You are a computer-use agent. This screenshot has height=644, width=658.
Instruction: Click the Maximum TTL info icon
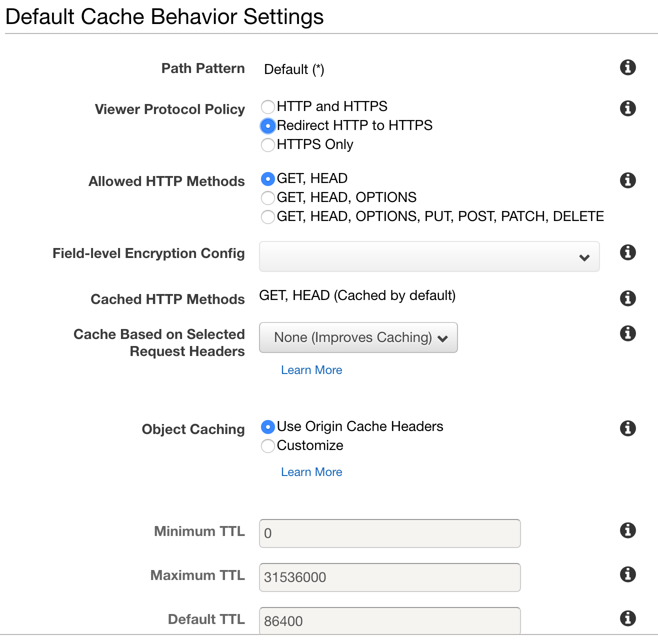pyautogui.click(x=627, y=575)
